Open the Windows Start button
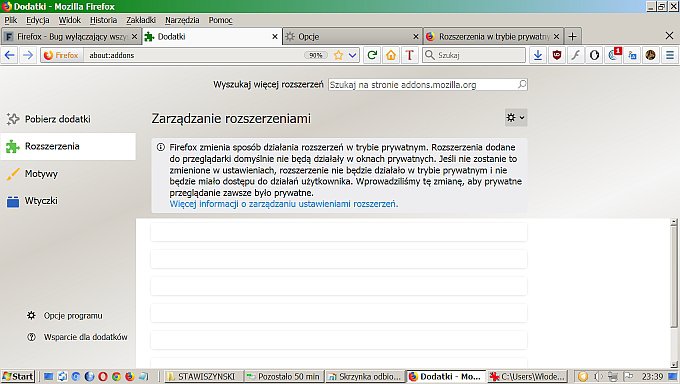 [17, 376]
